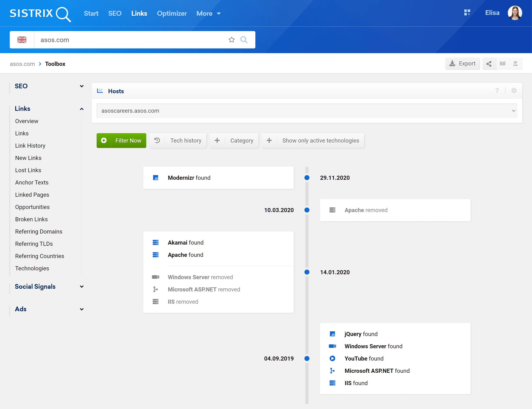532x409 pixels.
Task: Click the 29.11.2020 timeline marker dot
Action: click(307, 178)
